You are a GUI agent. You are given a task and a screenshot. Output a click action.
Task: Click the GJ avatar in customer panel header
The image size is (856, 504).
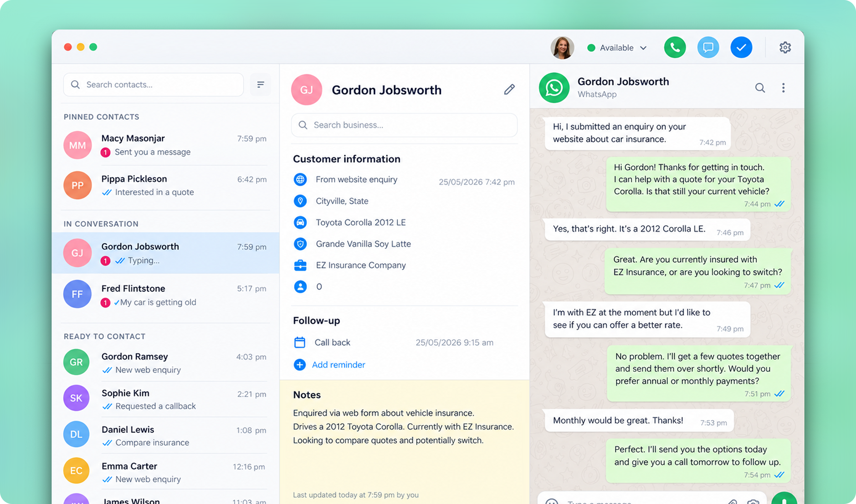pos(307,90)
